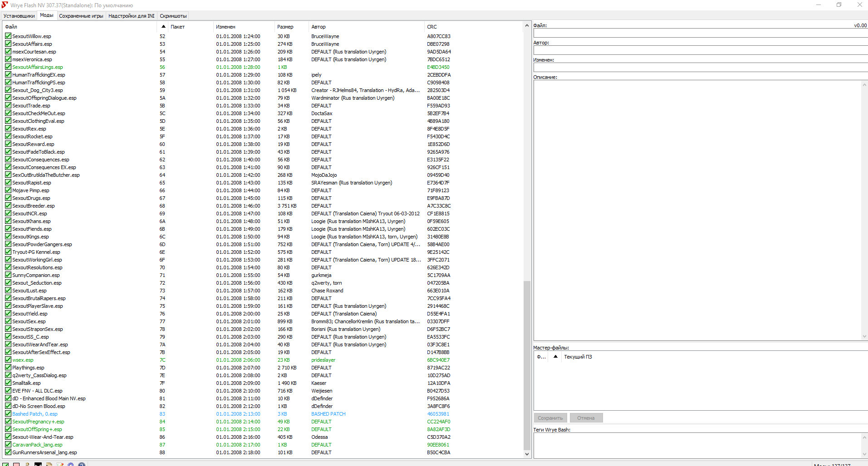Click inside the Автор text field
The width and height of the screenshot is (868, 466).
(699, 51)
